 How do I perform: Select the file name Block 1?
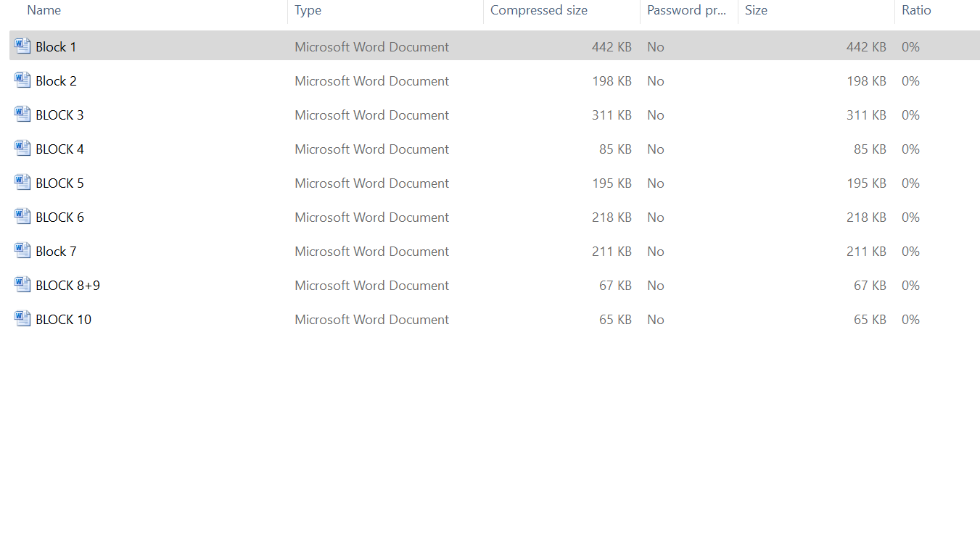coord(56,47)
